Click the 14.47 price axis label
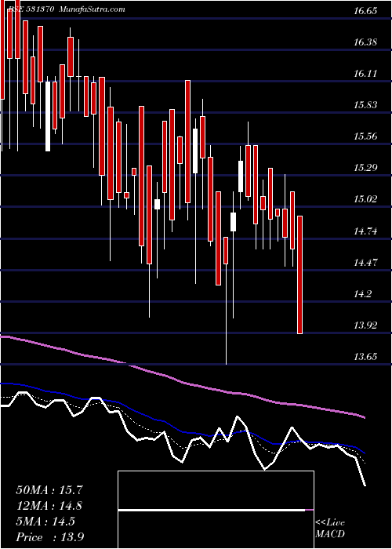 (x=365, y=262)
